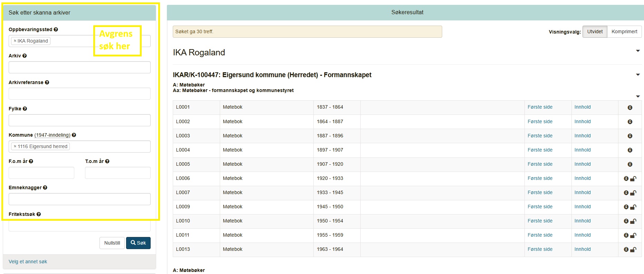The width and height of the screenshot is (644, 274).
Task: Click help icon beside Emneknagger label
Action: point(45,188)
